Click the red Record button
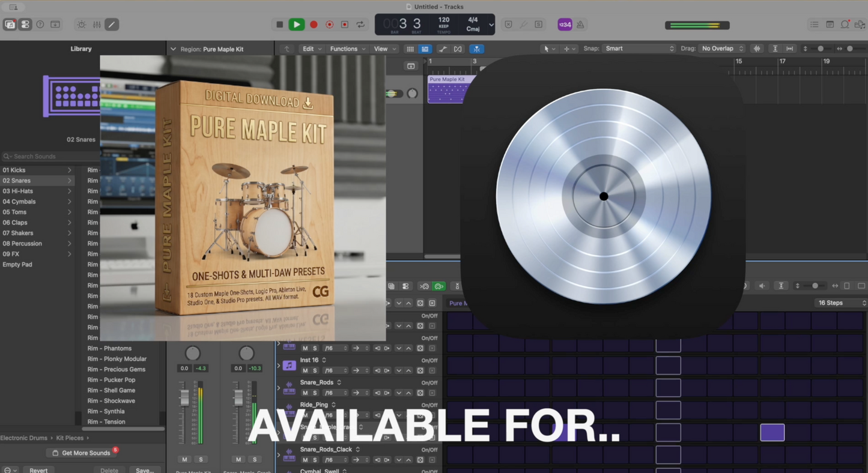The image size is (868, 473). (x=314, y=25)
